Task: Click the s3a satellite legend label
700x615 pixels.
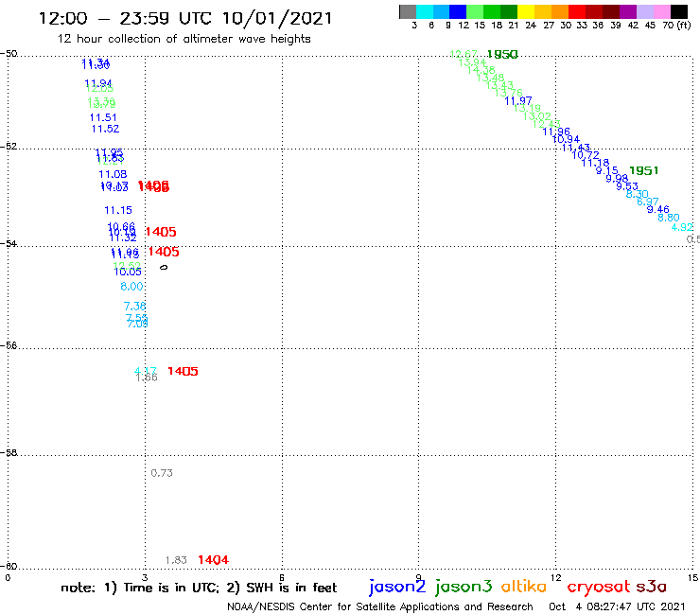Action: [x=652, y=587]
